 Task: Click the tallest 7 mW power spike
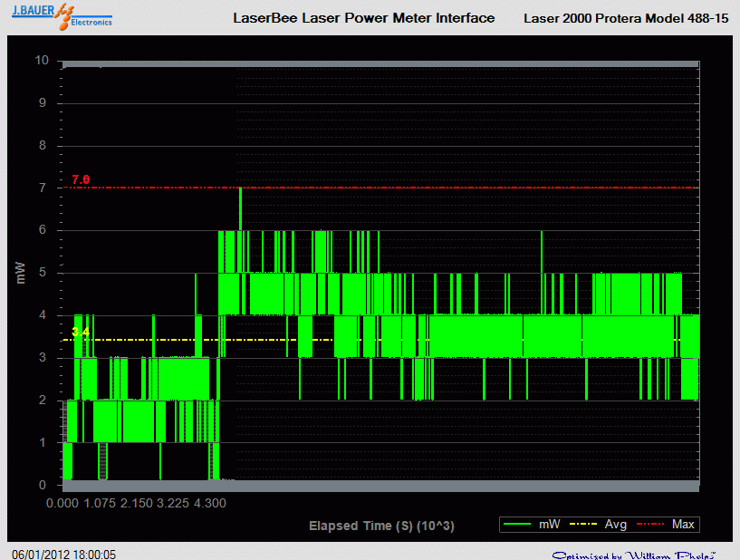point(239,192)
